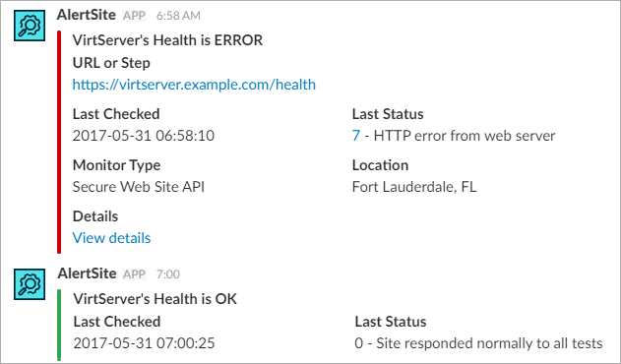The image size is (621, 364).
Task: Open the virtserver.example.com/health link
Action: (194, 85)
